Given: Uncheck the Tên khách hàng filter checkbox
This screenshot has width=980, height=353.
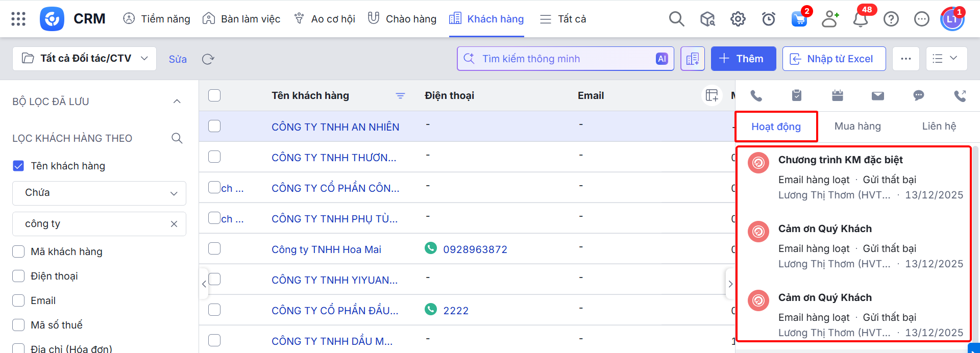Looking at the screenshot, I should pyautogui.click(x=18, y=166).
